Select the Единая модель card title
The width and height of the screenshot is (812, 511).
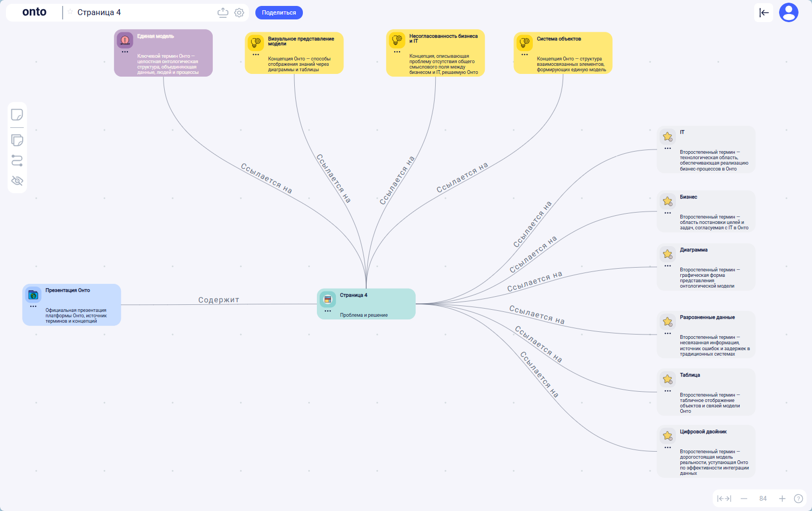[155, 36]
